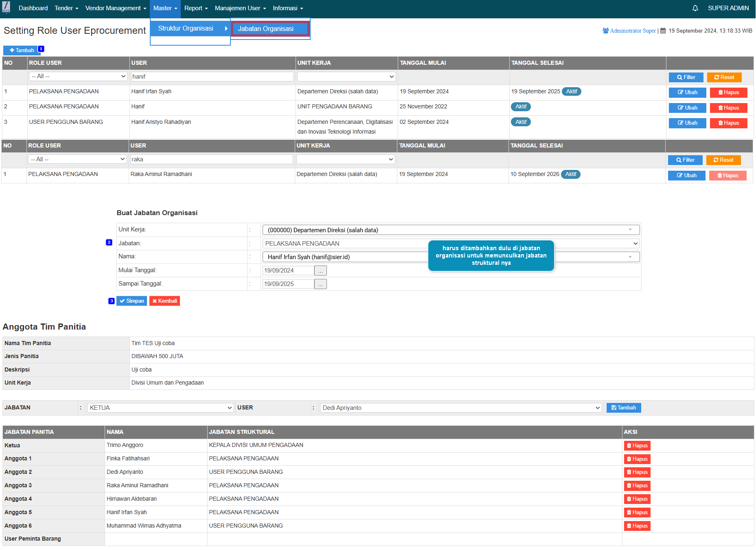Screen dimensions: 756x550
Task: Open the Dedi Apriyanto user dropdown
Action: click(460, 408)
